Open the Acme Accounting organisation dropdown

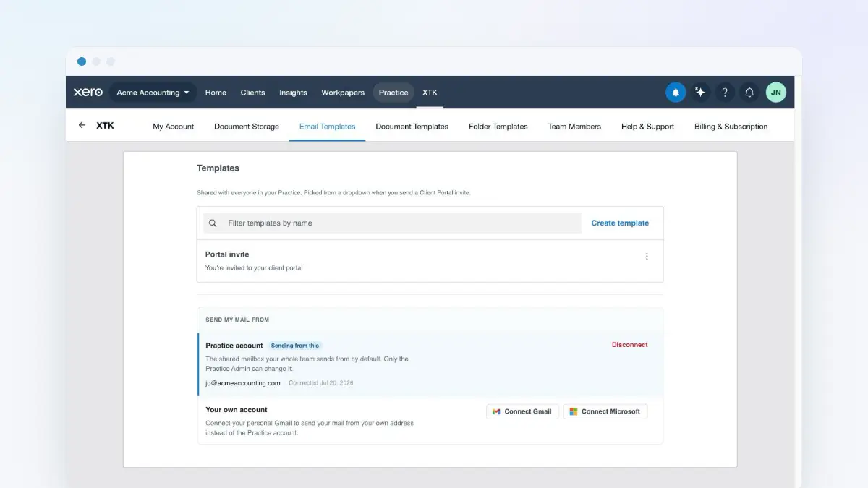153,93
